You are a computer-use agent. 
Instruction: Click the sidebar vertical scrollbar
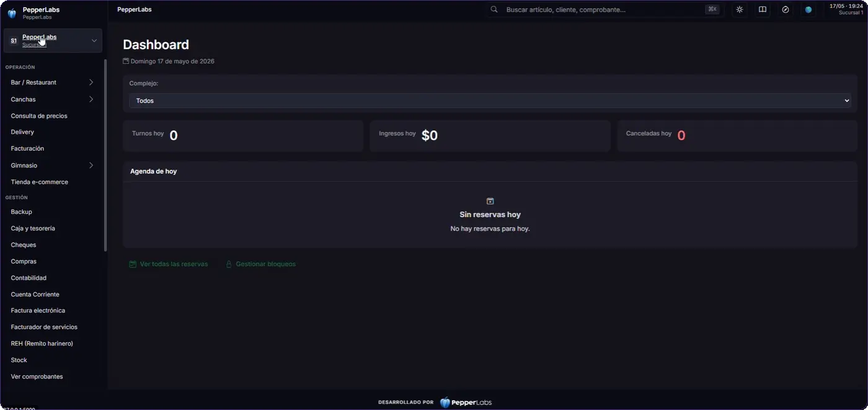pos(105,155)
